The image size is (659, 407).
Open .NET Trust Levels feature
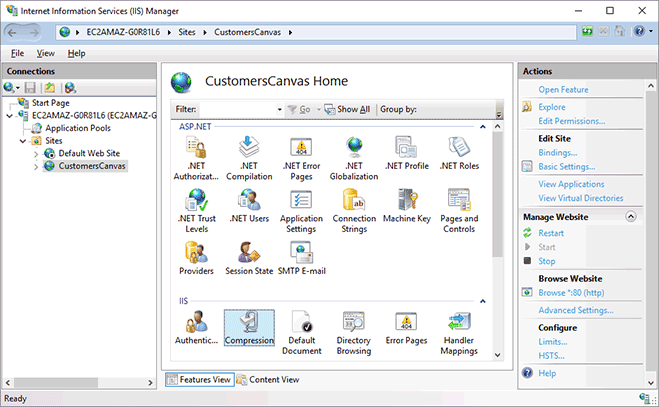[196, 210]
